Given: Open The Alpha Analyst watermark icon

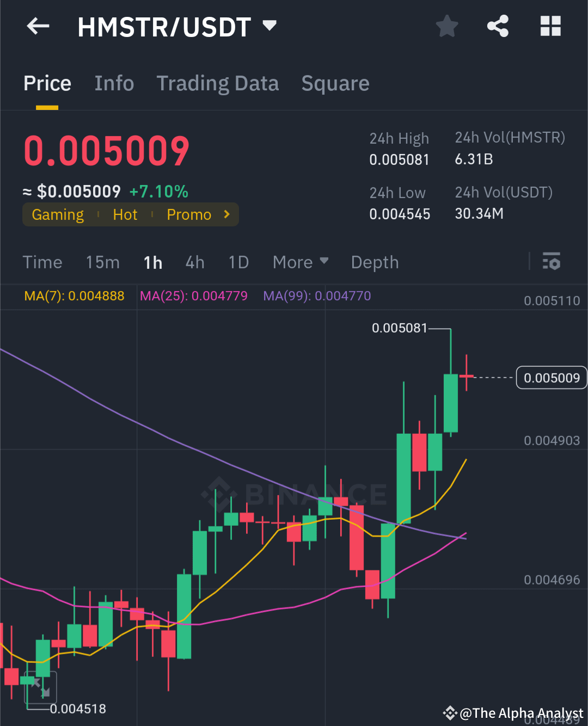Looking at the screenshot, I should [x=450, y=713].
